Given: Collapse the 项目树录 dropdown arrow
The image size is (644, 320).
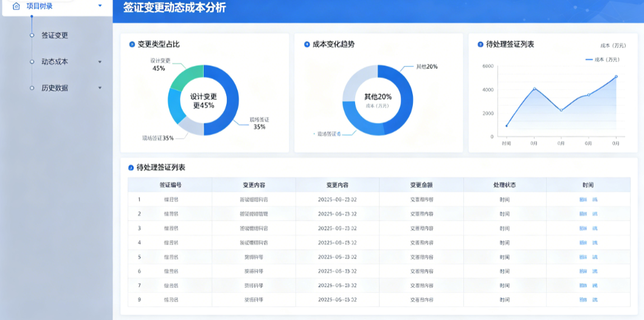Looking at the screenshot, I should 100,5.
